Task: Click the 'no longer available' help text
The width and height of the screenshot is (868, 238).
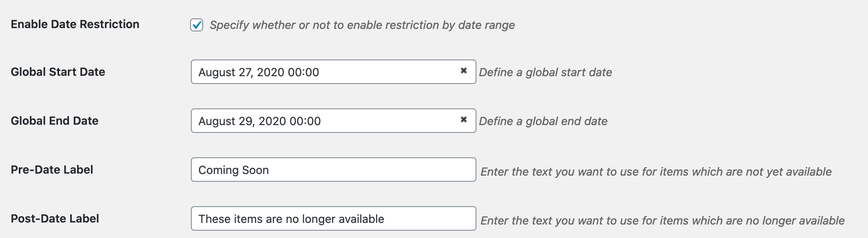Action: 662,220
